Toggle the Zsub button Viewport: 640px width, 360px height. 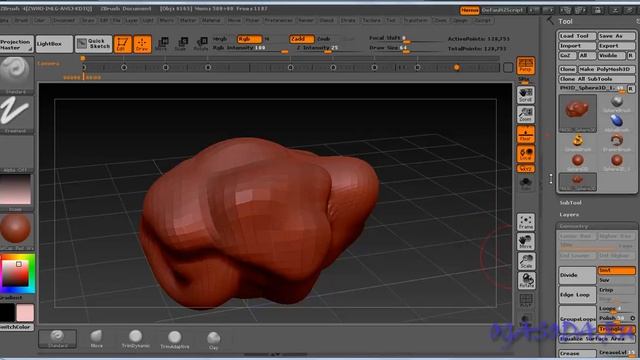(324, 39)
